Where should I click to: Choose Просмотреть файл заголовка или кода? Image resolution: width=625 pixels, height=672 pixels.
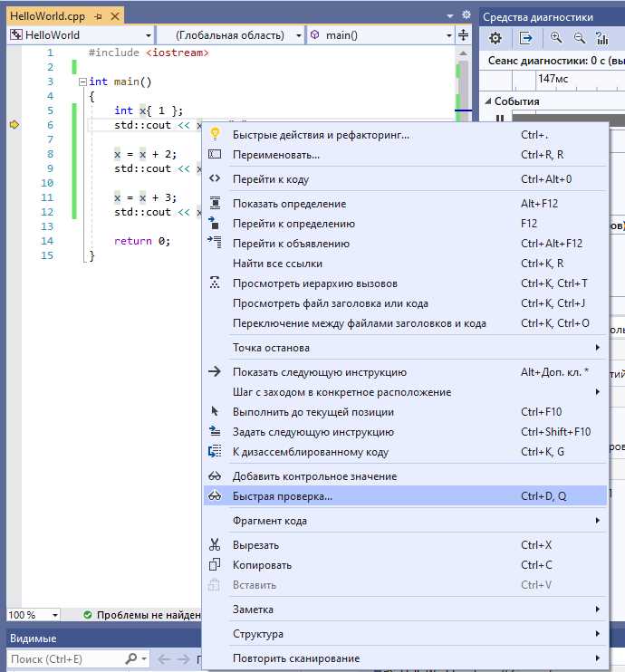click(405, 303)
